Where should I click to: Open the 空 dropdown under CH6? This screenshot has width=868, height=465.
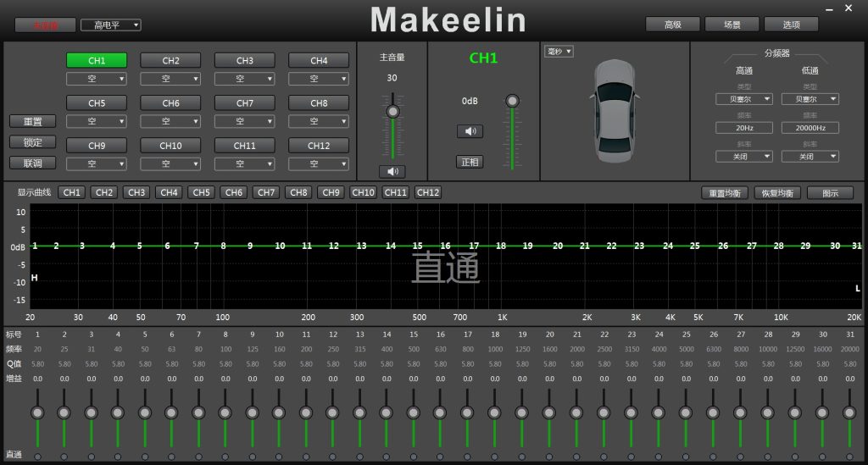click(170, 122)
